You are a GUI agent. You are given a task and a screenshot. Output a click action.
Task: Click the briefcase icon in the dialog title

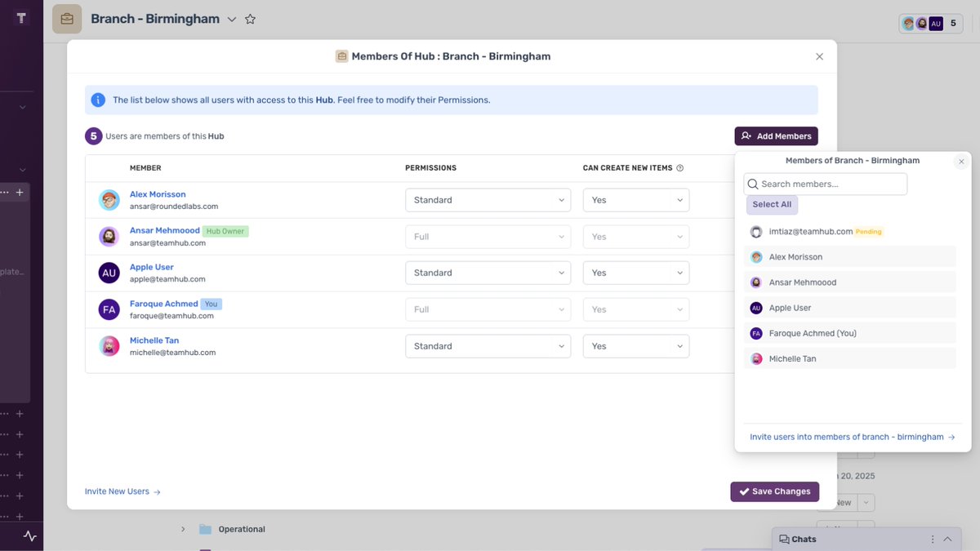click(x=342, y=56)
